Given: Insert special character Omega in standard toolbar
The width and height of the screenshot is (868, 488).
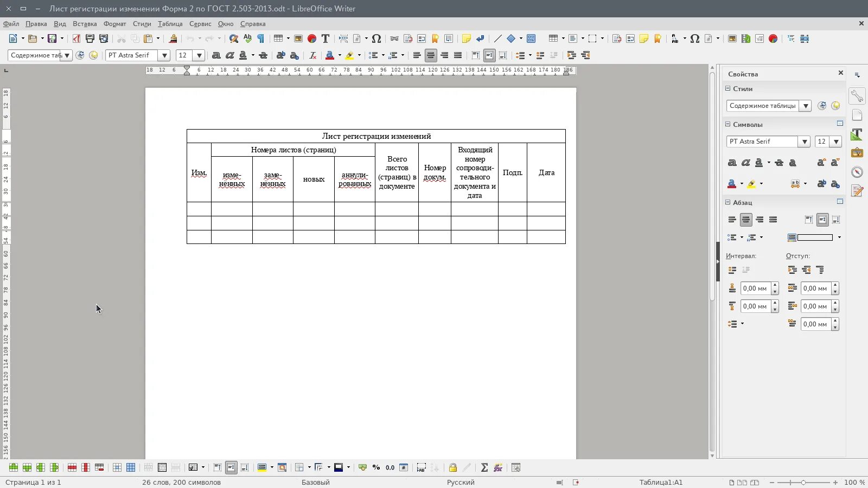Looking at the screenshot, I should (376, 38).
